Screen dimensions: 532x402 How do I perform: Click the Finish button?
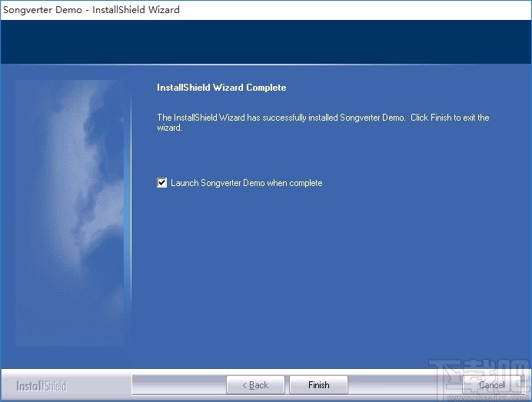pos(318,385)
